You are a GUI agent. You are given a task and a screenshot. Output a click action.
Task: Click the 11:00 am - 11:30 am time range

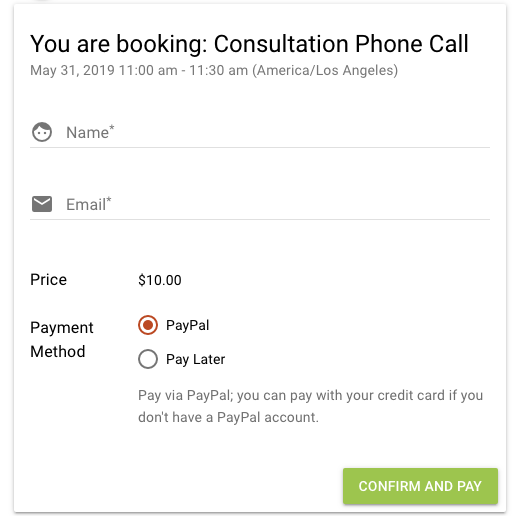click(183, 70)
